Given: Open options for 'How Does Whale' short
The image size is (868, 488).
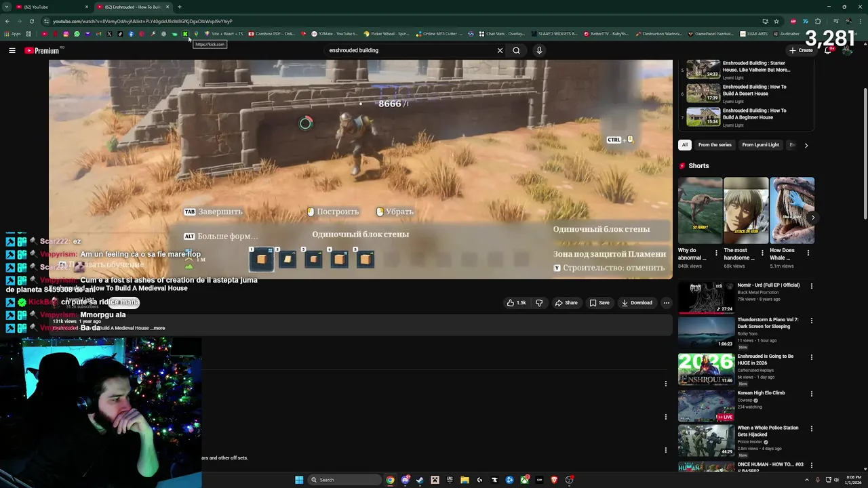Looking at the screenshot, I should [808, 252].
